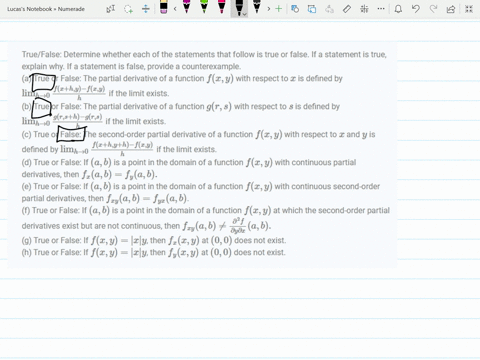Open the selected black pen's options dropdown
The width and height of the screenshot is (480, 360).
(245, 14)
